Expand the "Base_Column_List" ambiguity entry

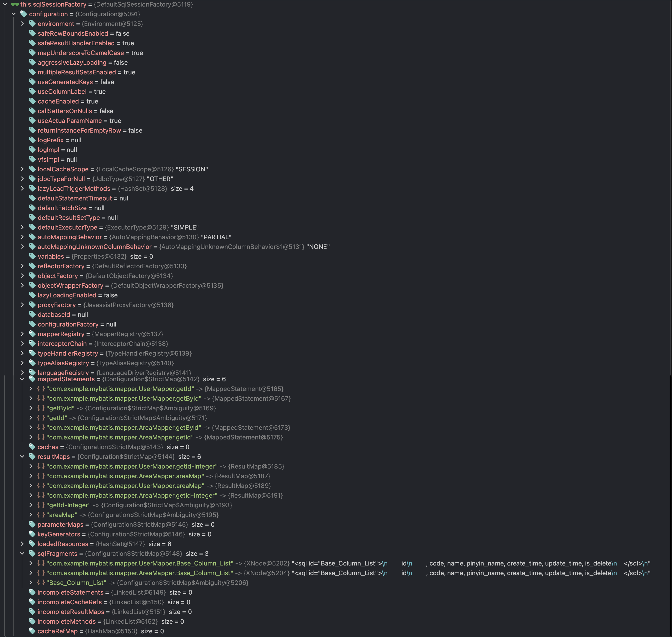[x=31, y=583]
